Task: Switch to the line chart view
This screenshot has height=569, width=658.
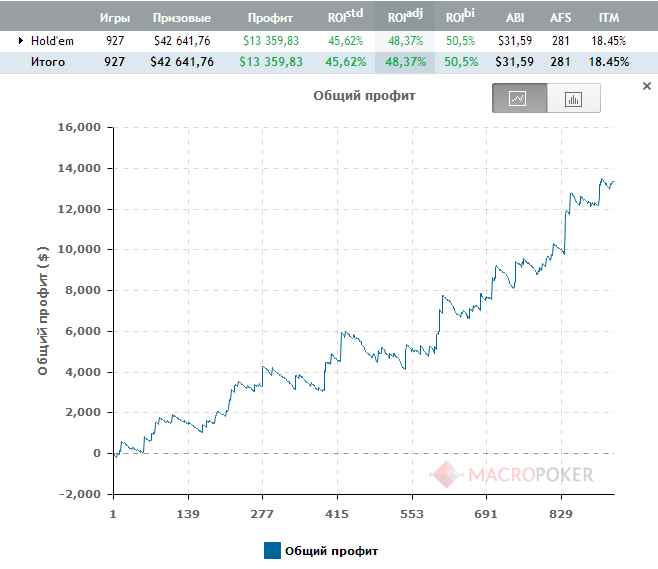Action: [x=520, y=98]
